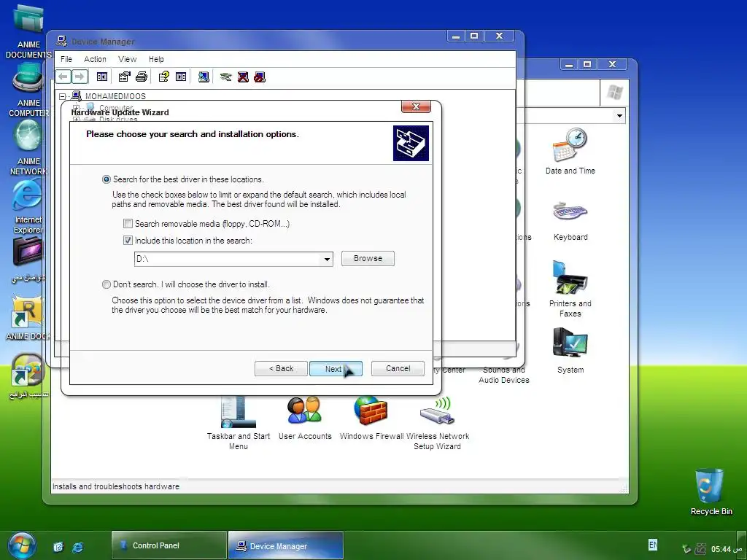Open Taskbar and Start Menu icon
This screenshot has width=747, height=560.
[239, 423]
